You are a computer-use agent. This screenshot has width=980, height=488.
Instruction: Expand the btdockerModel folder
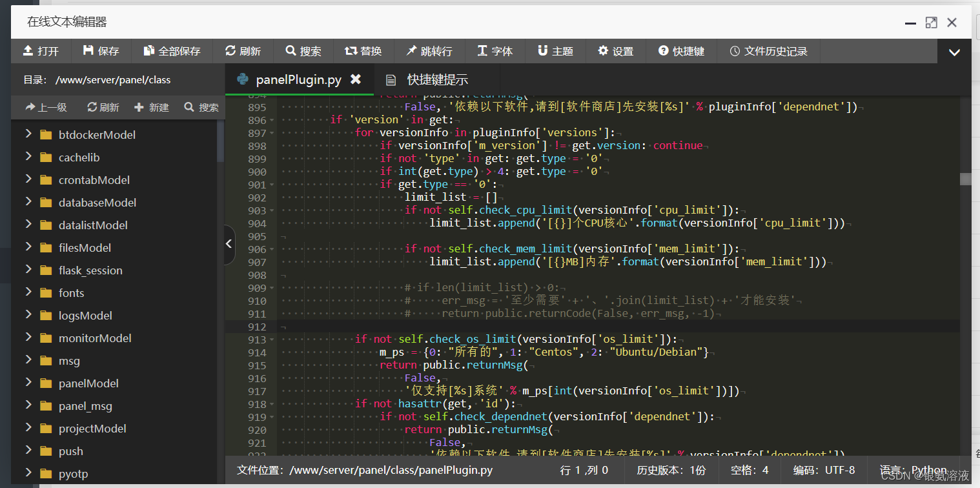28,134
